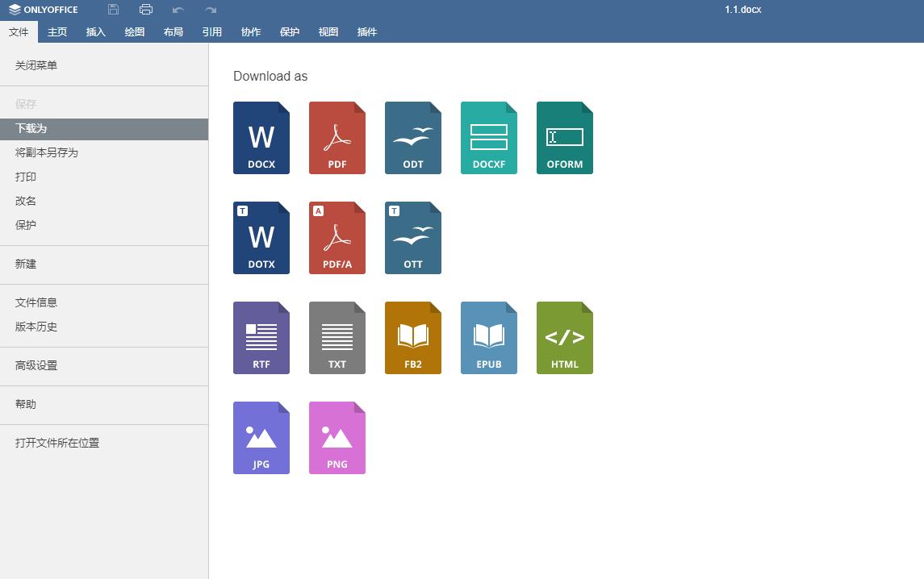Export document as PNG image

coord(337,437)
